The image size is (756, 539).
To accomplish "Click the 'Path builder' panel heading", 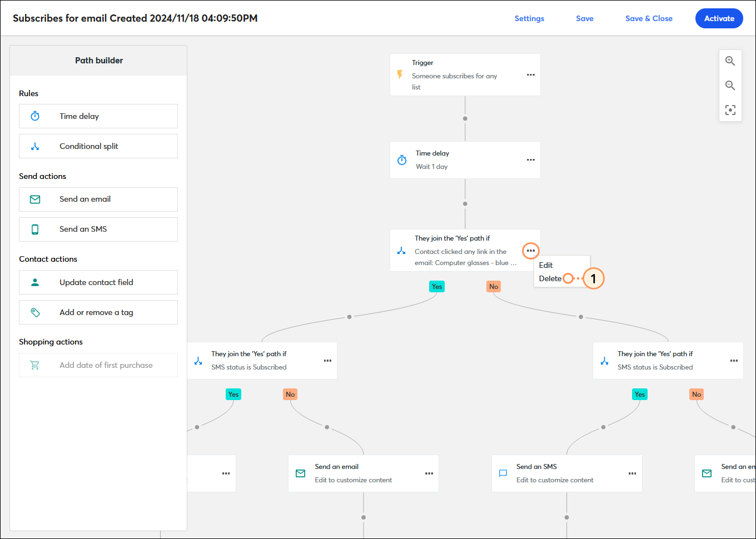I will (x=99, y=61).
